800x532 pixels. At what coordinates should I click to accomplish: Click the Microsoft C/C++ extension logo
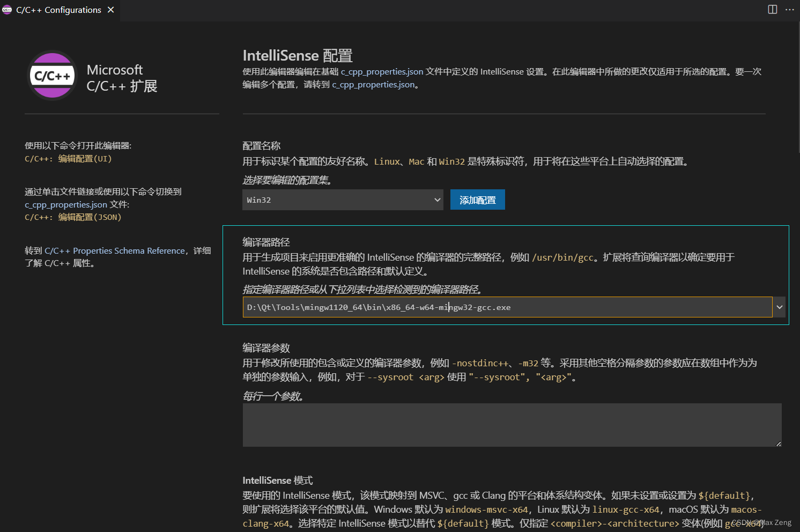click(x=52, y=76)
